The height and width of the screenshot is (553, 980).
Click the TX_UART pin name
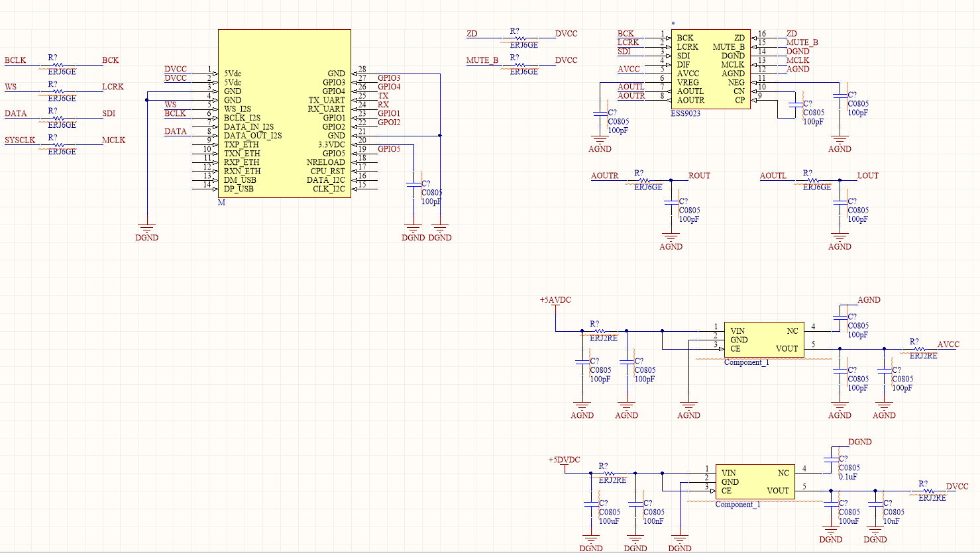(x=327, y=101)
